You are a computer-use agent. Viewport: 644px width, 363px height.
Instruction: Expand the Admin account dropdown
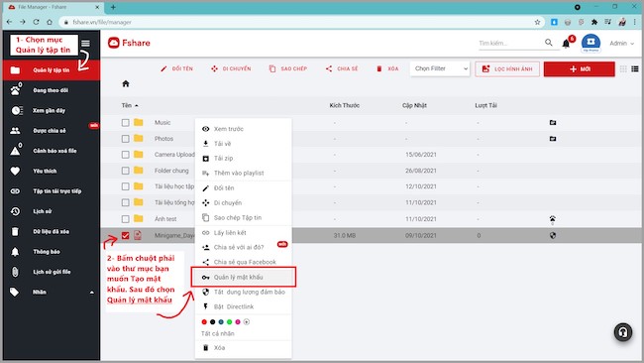click(621, 44)
